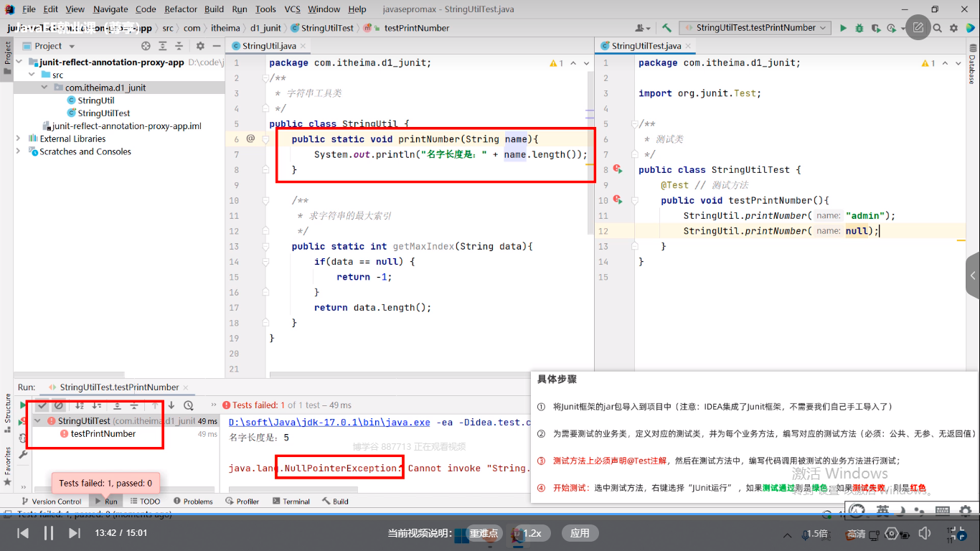The height and width of the screenshot is (551, 980).
Task: Open the java.exe path link in console
Action: point(329,422)
